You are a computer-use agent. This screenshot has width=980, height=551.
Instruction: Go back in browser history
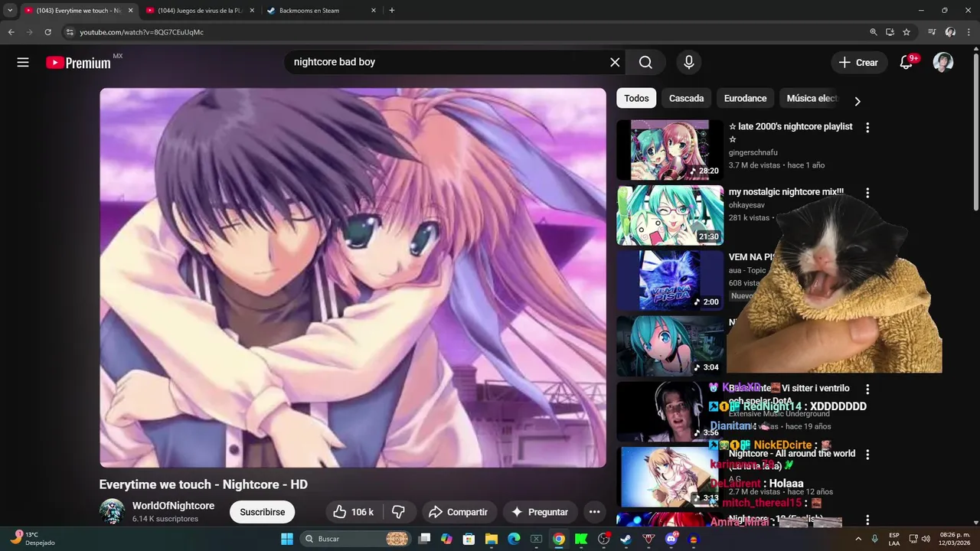(x=11, y=32)
